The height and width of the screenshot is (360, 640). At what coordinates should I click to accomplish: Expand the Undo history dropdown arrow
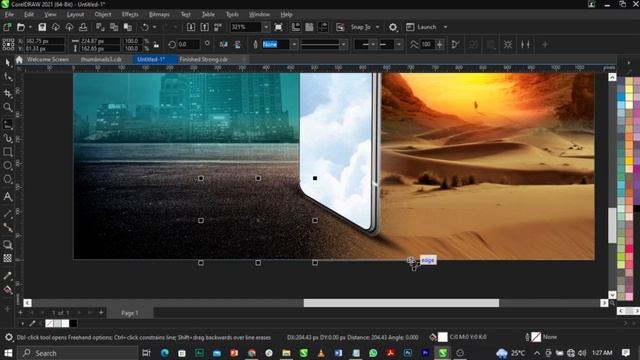[154, 27]
